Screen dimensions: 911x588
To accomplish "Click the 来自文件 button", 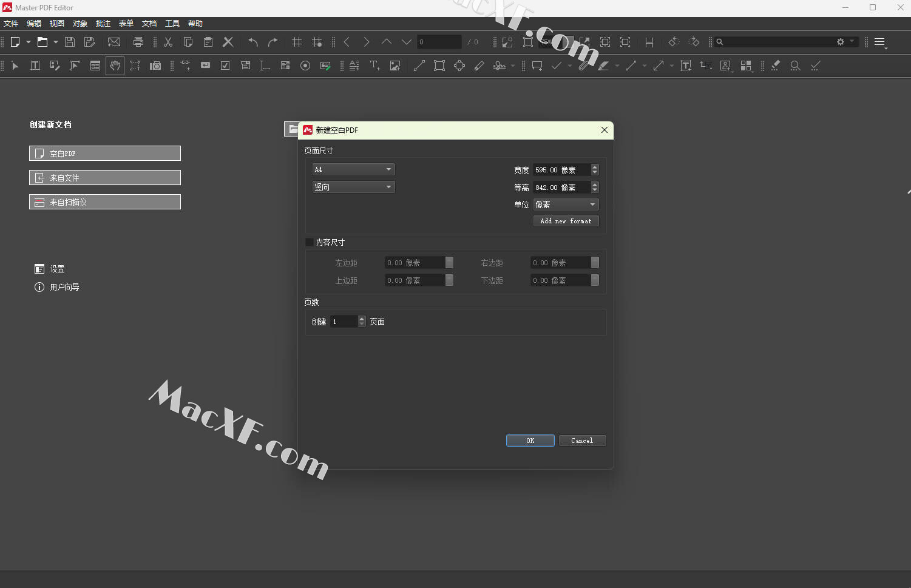I will pyautogui.click(x=105, y=178).
